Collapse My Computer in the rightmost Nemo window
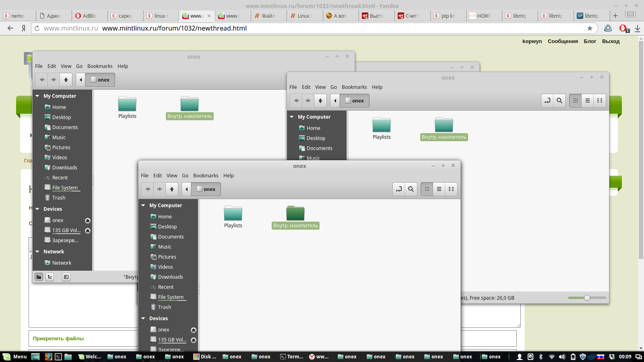 click(x=292, y=117)
